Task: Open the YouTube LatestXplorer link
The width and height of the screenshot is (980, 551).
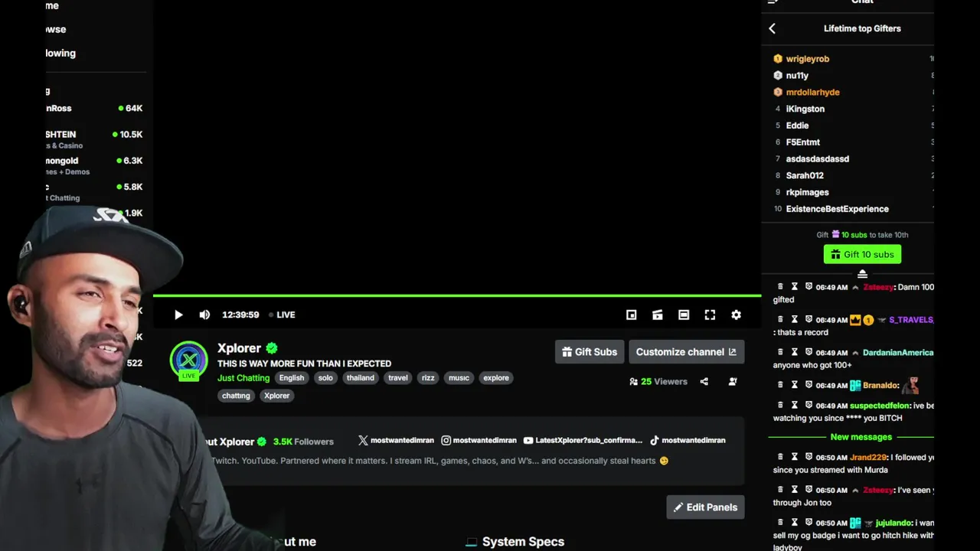Action: coord(583,441)
